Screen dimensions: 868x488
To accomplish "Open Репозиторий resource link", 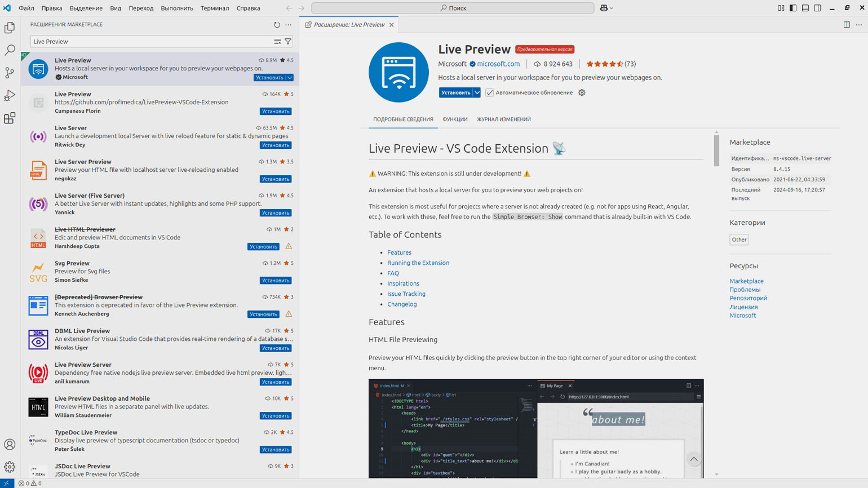I will point(748,298).
